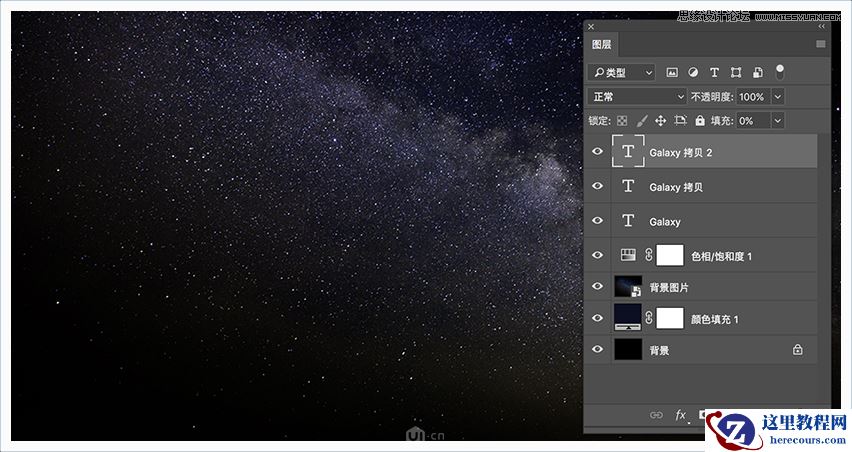Filter layers by shape type icon
The width and height of the screenshot is (852, 452).
point(736,72)
